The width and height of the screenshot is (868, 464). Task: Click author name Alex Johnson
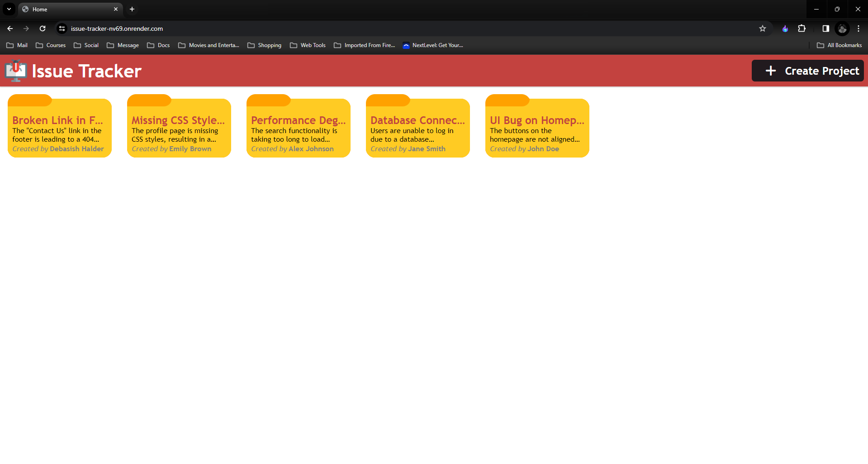[x=311, y=149]
